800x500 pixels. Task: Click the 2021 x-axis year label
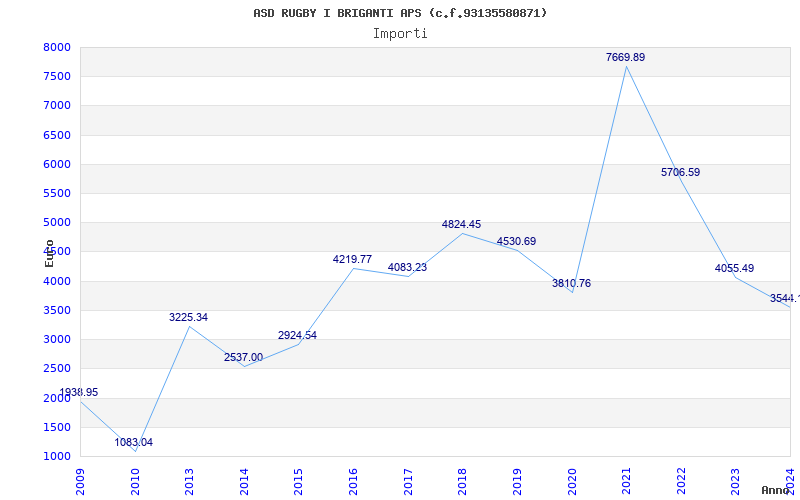627,481
